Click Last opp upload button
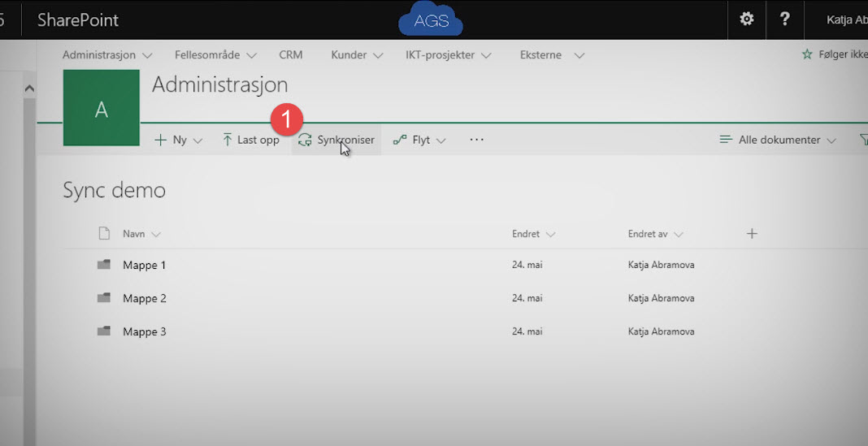The height and width of the screenshot is (446, 868). [250, 140]
